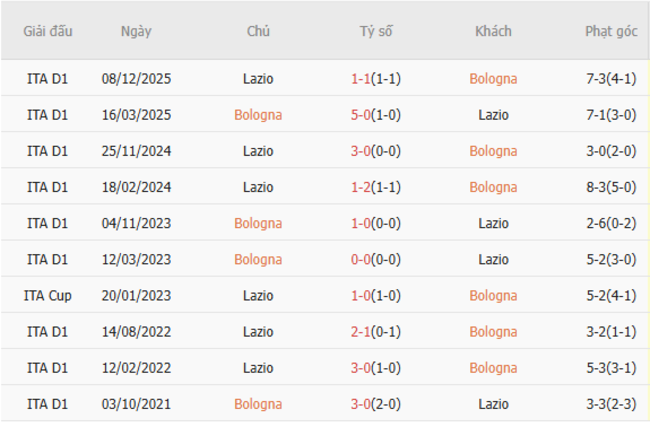Screen dimensions: 650x427
Task: Click the "Ngày" column header
Action: coord(136,31)
